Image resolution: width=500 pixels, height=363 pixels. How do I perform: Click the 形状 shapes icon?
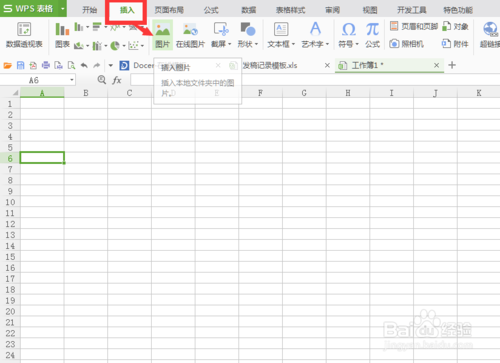click(x=247, y=29)
